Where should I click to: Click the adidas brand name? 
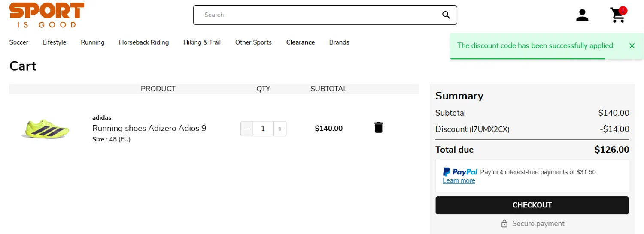pyautogui.click(x=102, y=117)
